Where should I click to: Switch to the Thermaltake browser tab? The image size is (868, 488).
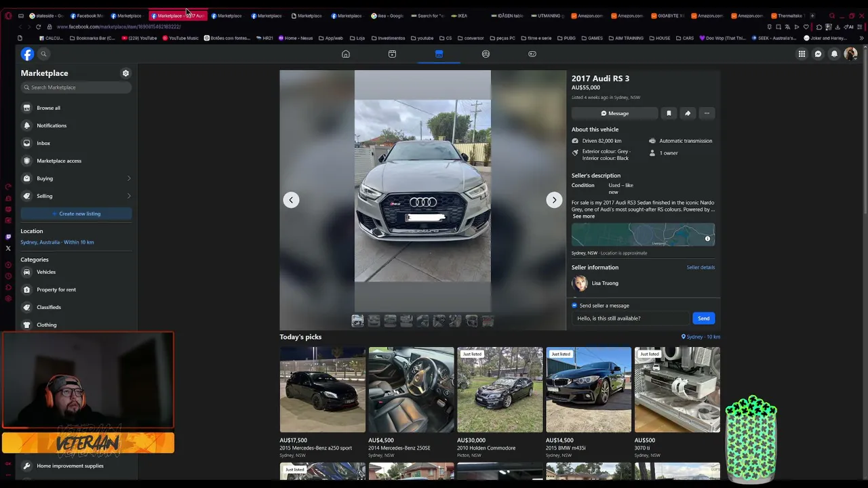point(789,16)
